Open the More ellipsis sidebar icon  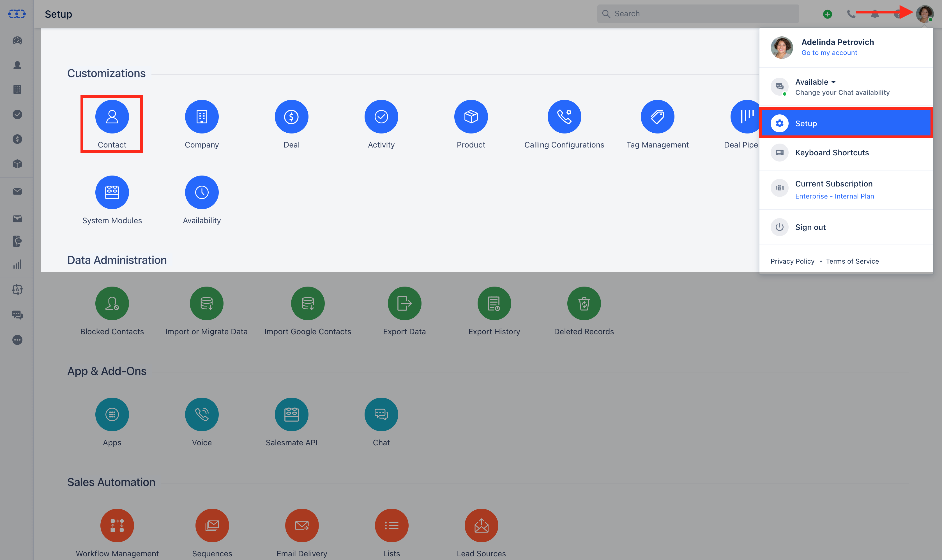[x=17, y=340]
